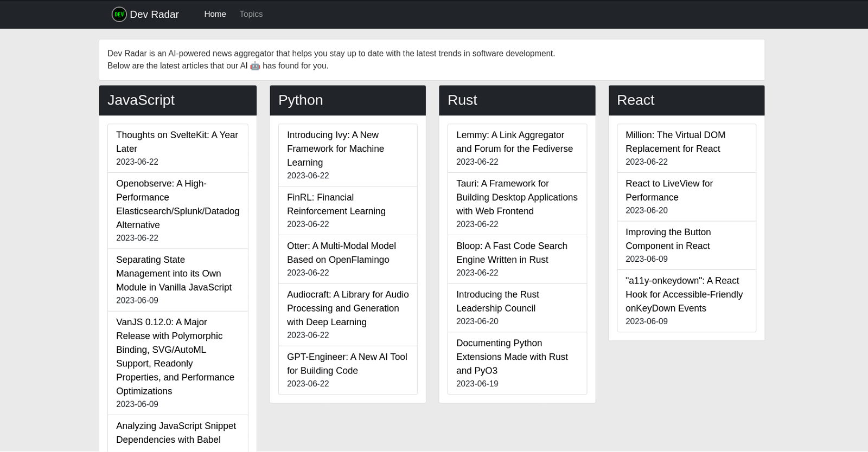Click the Dev Radar brand name

pos(154,15)
